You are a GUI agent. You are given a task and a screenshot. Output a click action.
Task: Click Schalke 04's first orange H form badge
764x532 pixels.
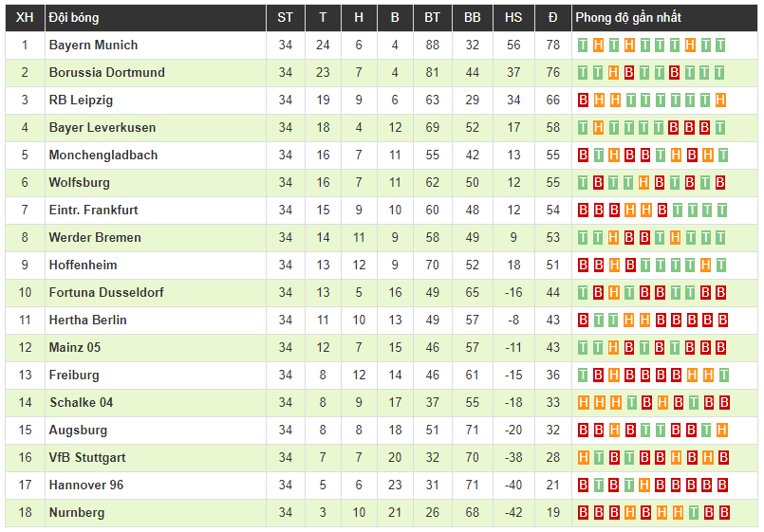584,403
